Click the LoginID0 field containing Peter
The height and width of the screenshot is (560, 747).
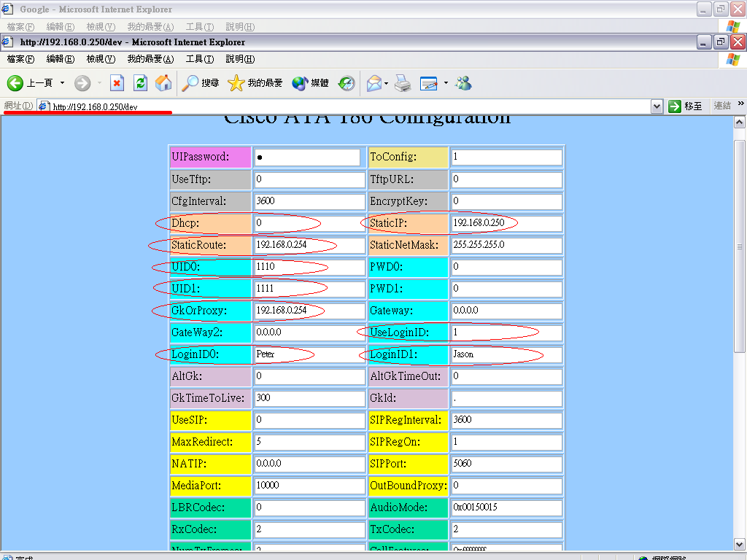[x=309, y=354]
